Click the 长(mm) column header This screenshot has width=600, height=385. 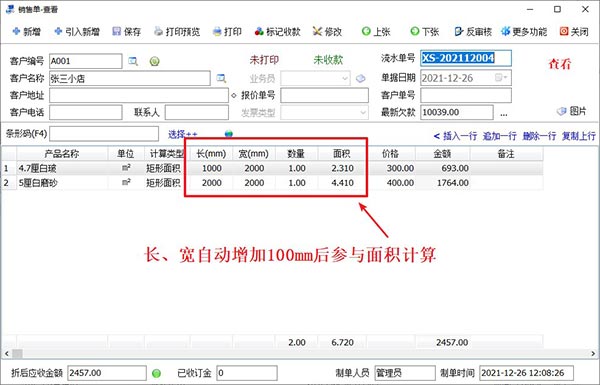pos(211,154)
